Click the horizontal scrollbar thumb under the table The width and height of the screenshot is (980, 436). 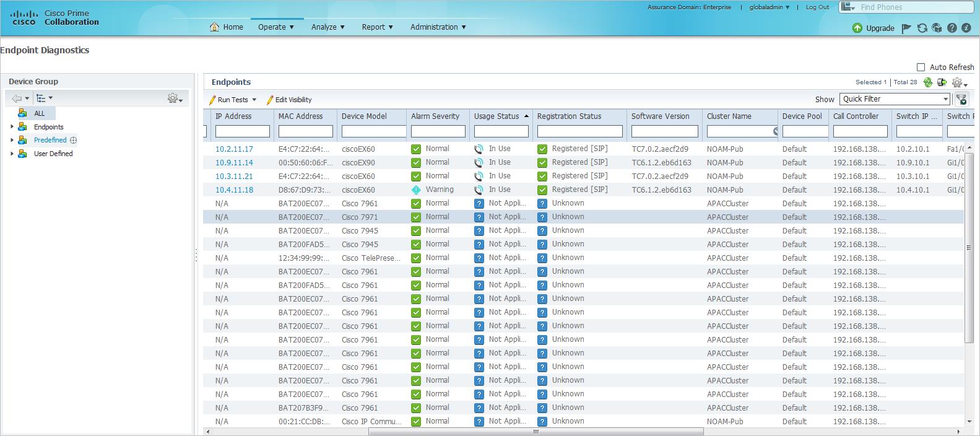pyautogui.click(x=536, y=432)
